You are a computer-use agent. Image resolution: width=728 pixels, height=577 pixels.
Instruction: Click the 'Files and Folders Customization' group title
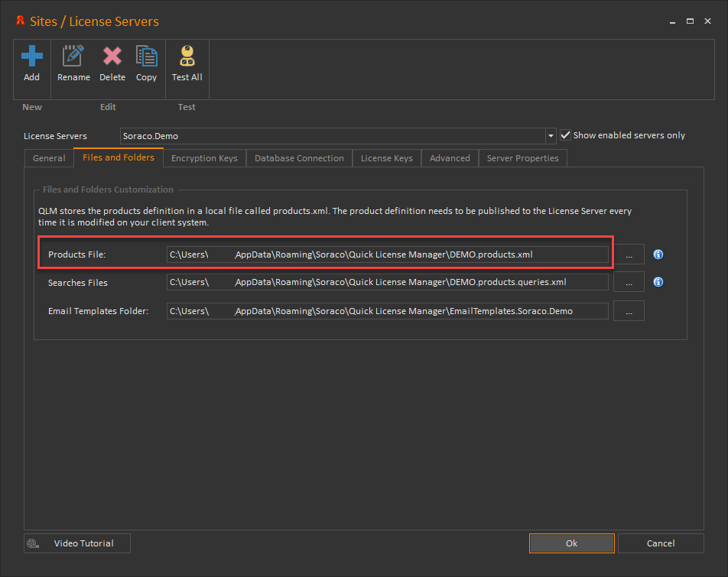[x=108, y=190]
